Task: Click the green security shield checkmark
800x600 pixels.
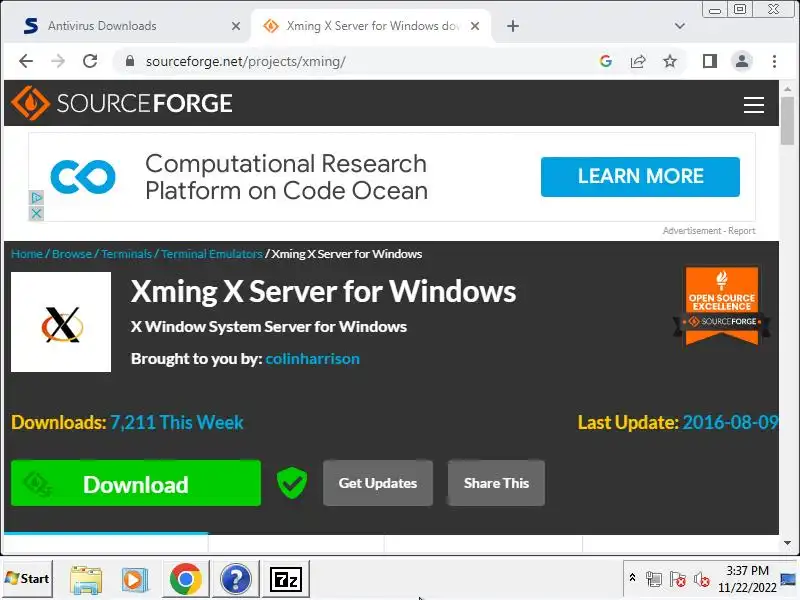Action: [292, 483]
